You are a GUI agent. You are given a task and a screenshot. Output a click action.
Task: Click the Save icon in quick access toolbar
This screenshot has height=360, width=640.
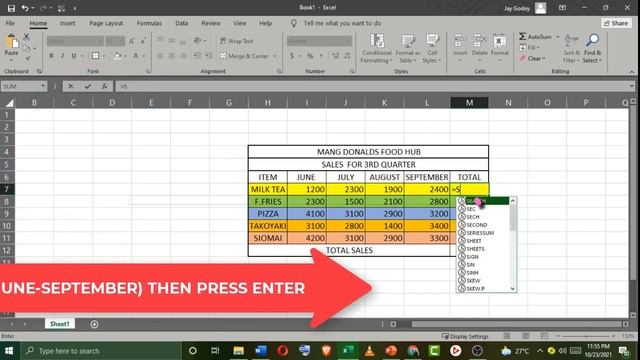tap(11, 8)
